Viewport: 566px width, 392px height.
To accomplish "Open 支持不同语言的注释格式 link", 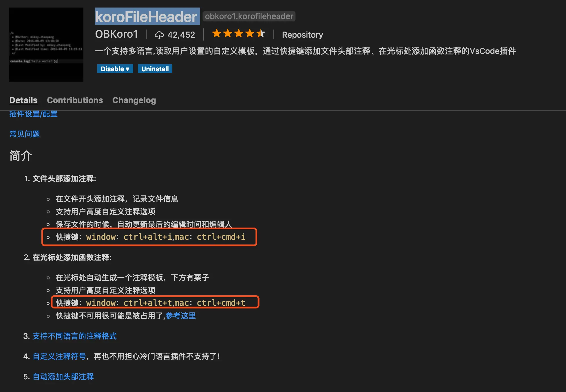I will click(x=74, y=336).
